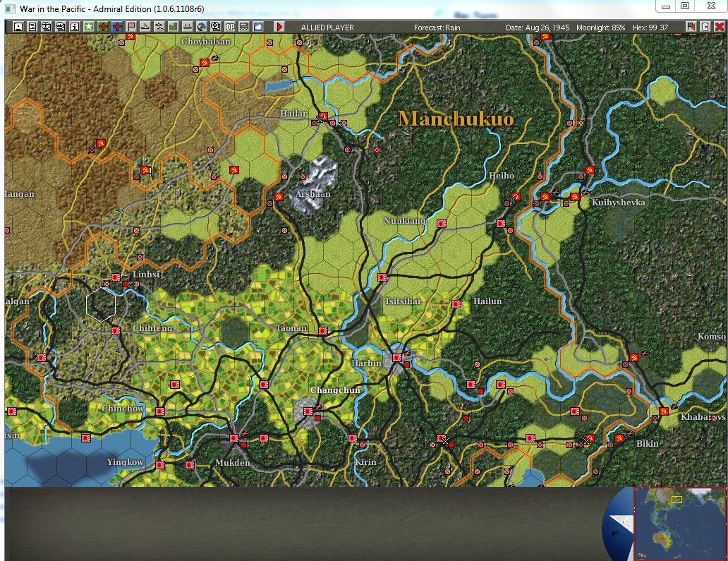Click the weather cloud overlay icon
The width and height of the screenshot is (728, 561).
coord(258,27)
